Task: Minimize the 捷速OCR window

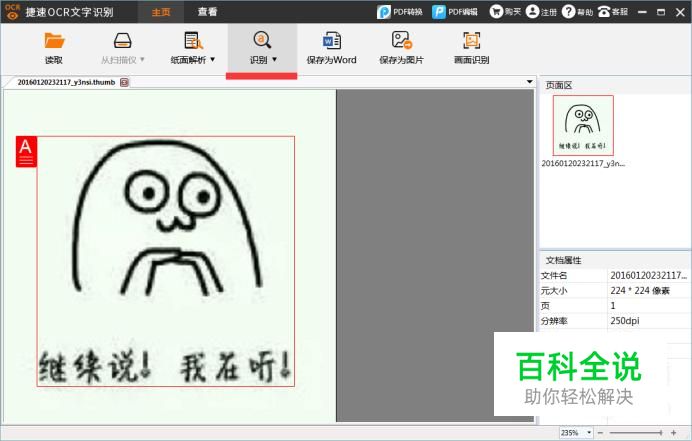Action: [x=643, y=12]
